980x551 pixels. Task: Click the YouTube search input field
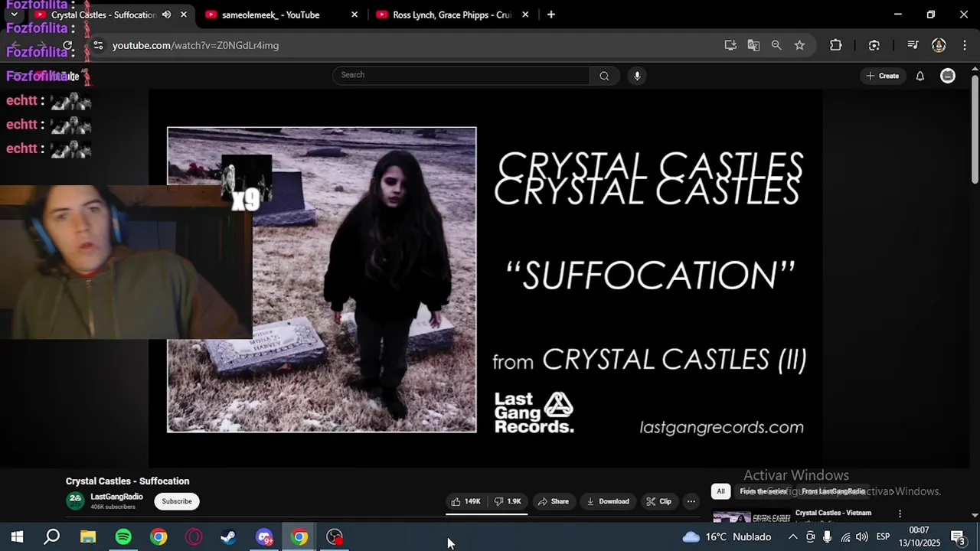pyautogui.click(x=462, y=75)
